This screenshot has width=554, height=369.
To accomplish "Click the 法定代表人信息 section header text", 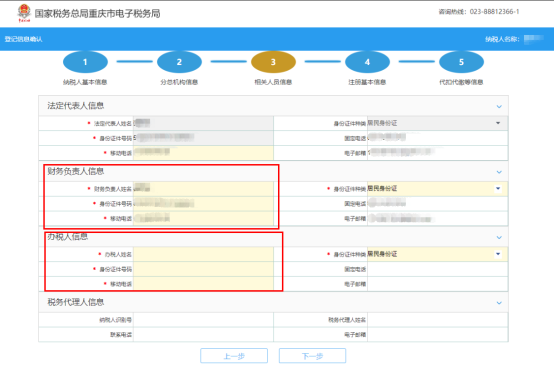I will pos(76,106).
